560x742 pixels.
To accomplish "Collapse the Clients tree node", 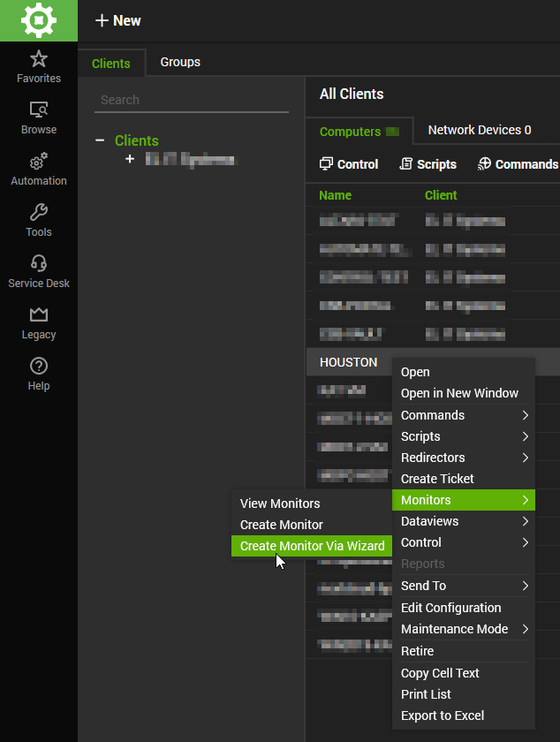I will [x=100, y=140].
